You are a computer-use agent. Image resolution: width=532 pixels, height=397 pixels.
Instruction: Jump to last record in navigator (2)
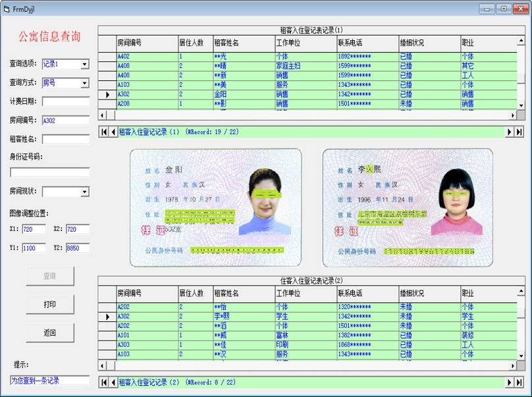click(519, 383)
